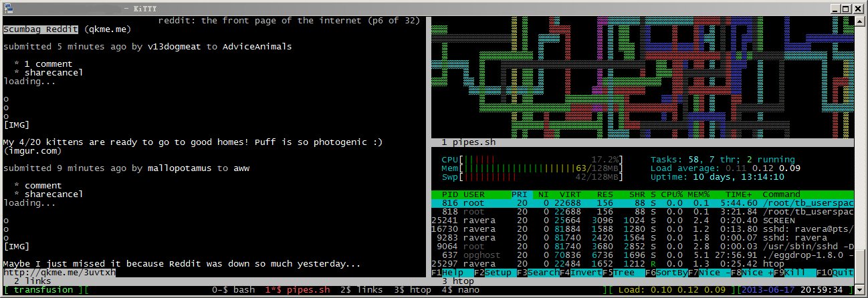Switch to screen window '3$ htop'
The height and width of the screenshot is (298, 868).
point(412,290)
